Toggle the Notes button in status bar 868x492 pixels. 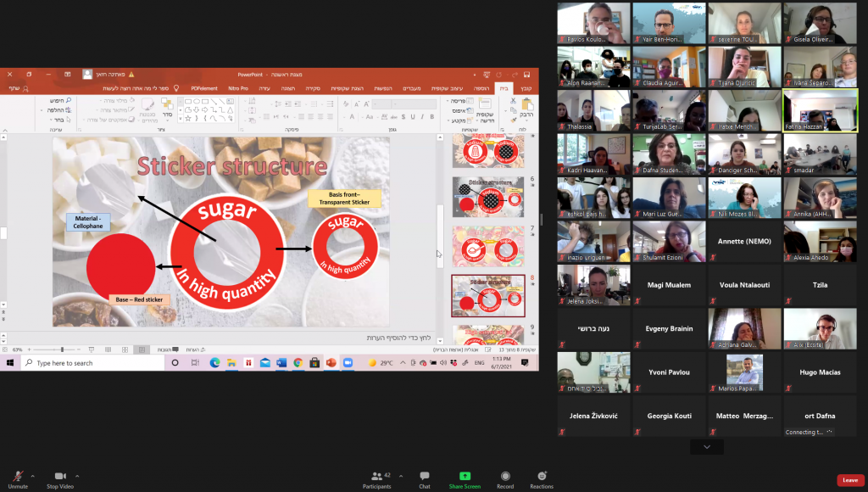click(x=196, y=349)
